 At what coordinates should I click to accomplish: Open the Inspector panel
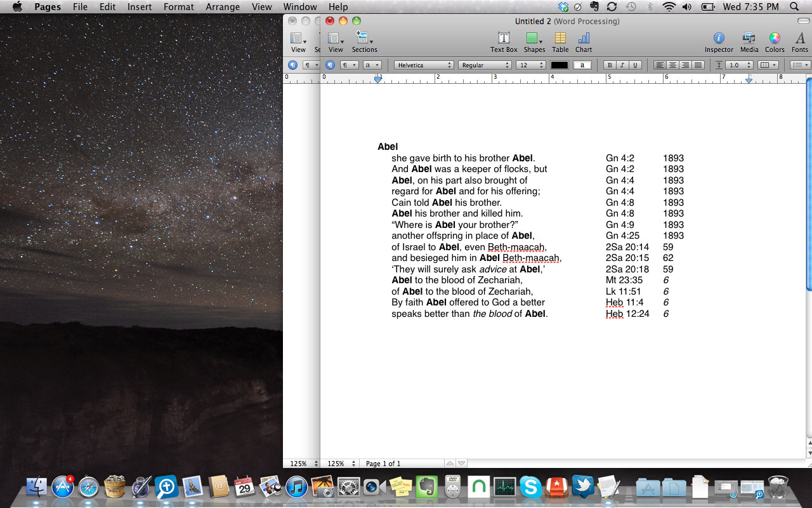(719, 42)
